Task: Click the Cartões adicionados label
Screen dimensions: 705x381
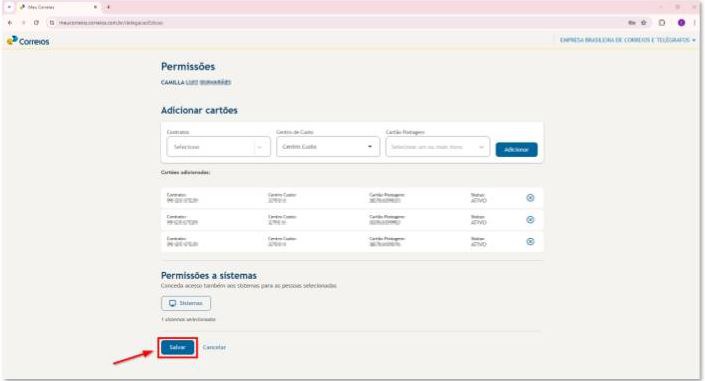Action: pyautogui.click(x=185, y=172)
